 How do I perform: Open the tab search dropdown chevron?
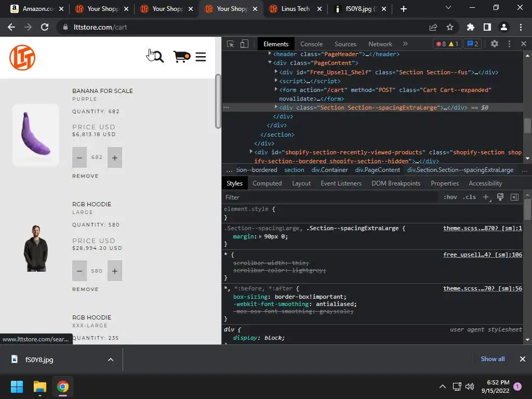[x=448, y=7]
